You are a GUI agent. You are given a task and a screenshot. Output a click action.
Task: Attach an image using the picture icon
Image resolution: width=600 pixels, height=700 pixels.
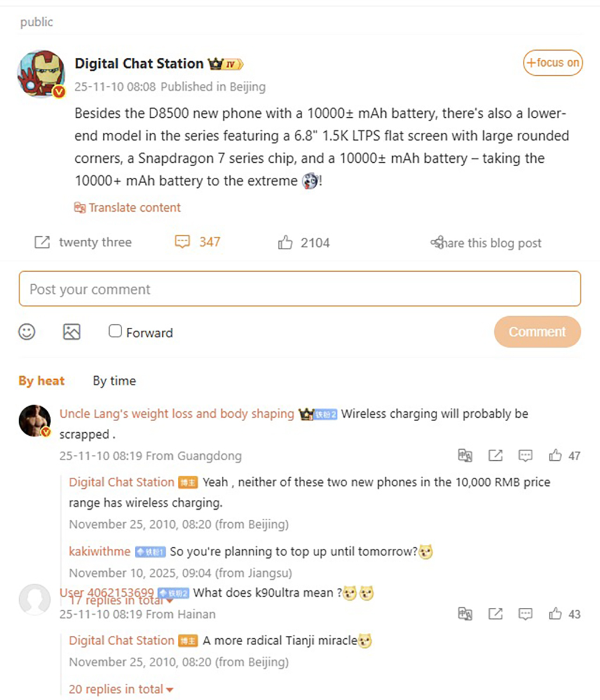click(x=72, y=332)
